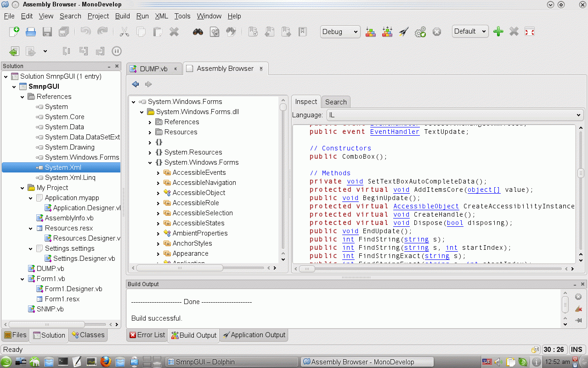The width and height of the screenshot is (588, 368).
Task: Click the AccessibleObject type link in code
Action: point(426,206)
